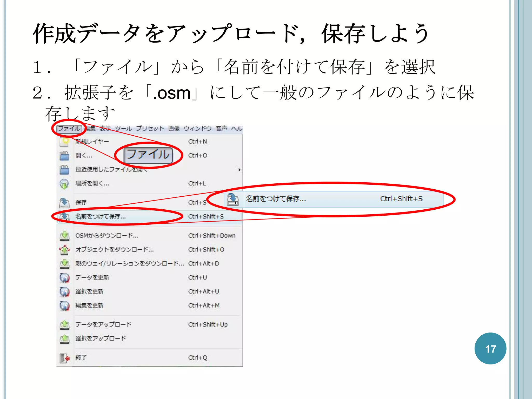
Task: Click the オブジェクトをダウンロード icon
Action: (x=64, y=250)
